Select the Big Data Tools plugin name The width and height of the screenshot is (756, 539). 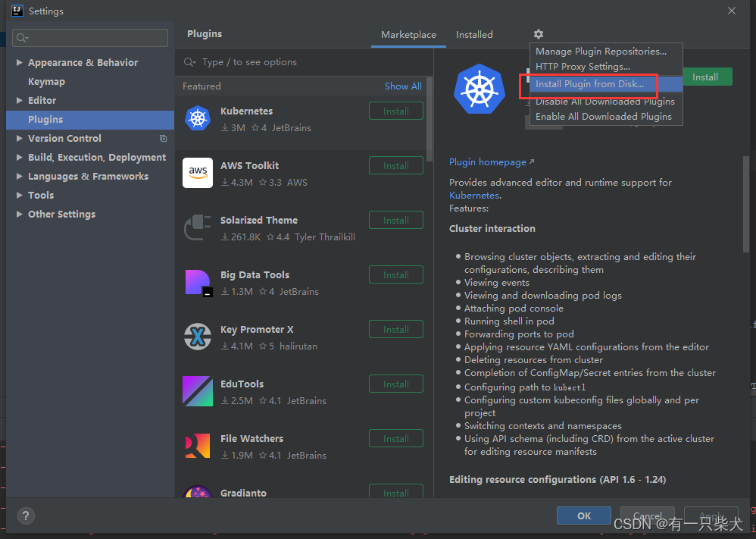click(255, 274)
